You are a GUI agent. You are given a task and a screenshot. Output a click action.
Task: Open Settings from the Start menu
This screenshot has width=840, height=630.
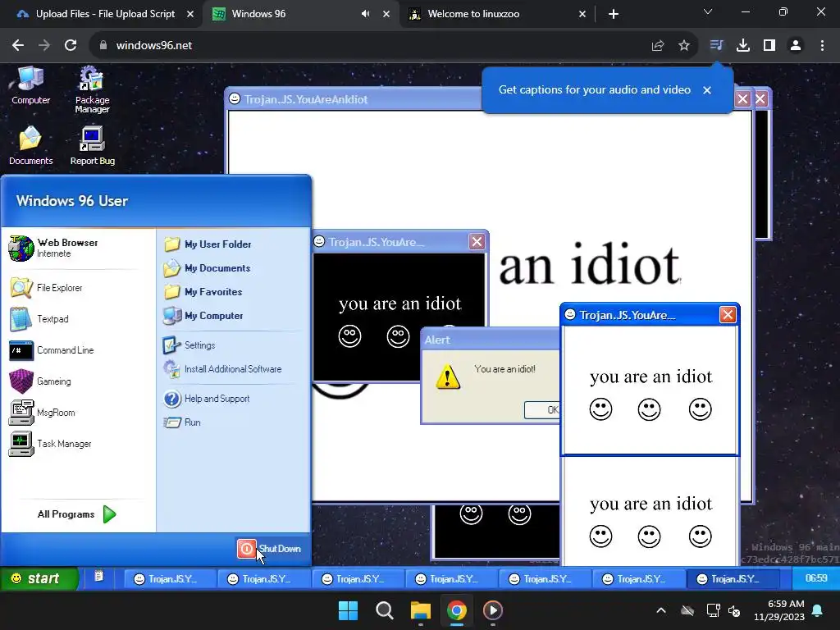coord(189,345)
